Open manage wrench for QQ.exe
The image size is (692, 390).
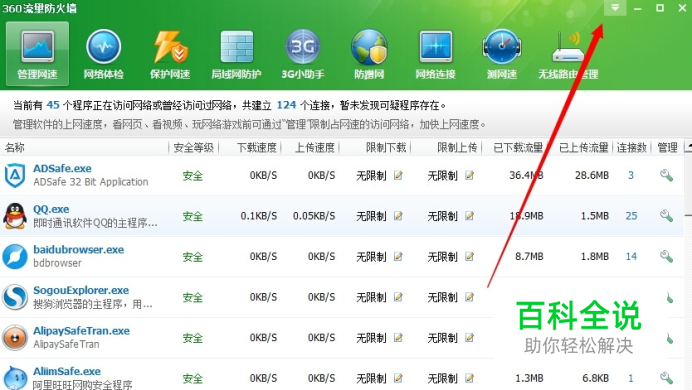tap(666, 216)
